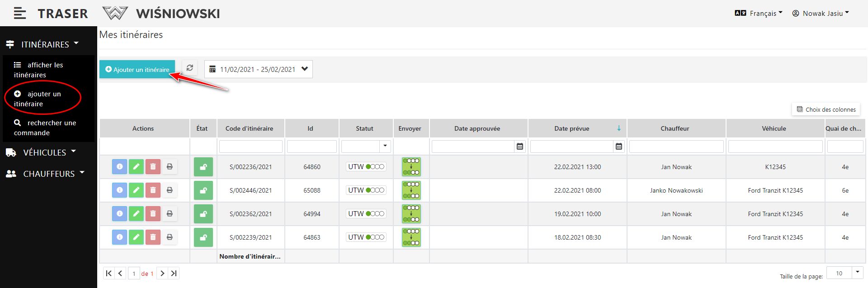Viewport: 868px width, 288px height.
Task: Expand the Statut filter dropdown
Action: click(x=385, y=146)
